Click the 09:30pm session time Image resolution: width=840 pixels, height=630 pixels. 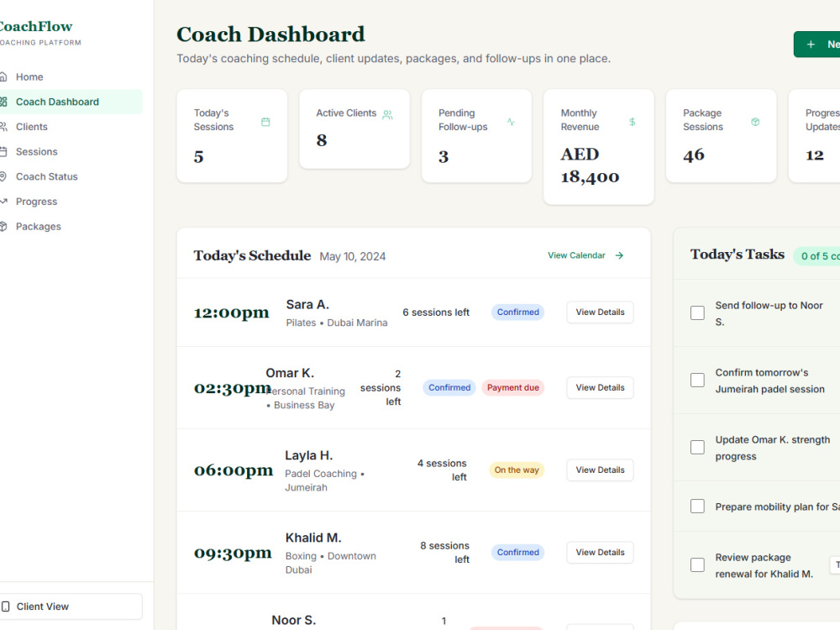coord(233,553)
